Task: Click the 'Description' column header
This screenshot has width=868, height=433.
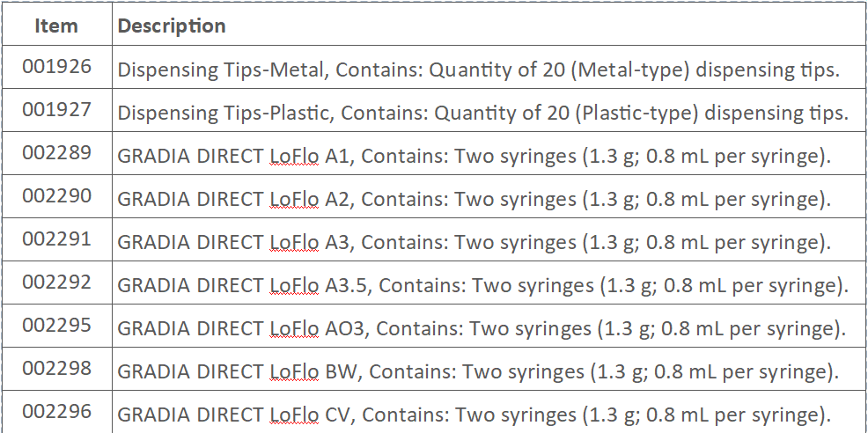Action: (x=172, y=26)
